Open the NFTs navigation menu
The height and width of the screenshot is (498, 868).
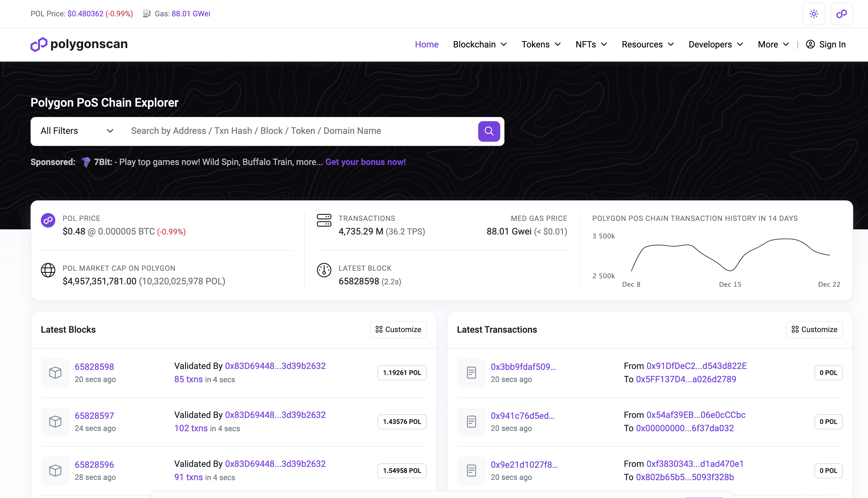[x=591, y=44]
